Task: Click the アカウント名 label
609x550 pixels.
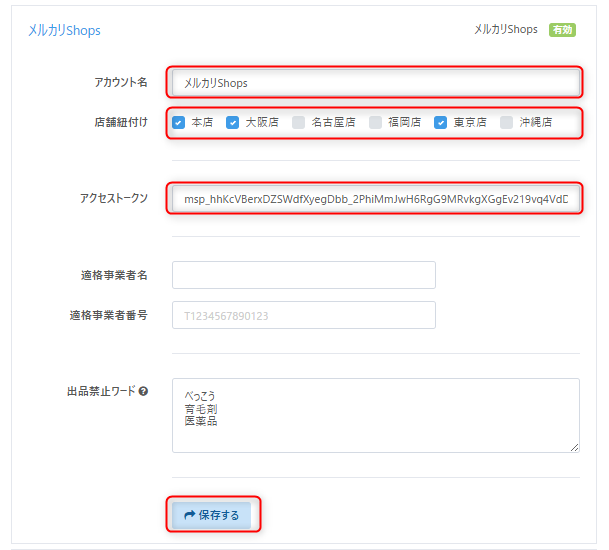Action: tap(121, 82)
